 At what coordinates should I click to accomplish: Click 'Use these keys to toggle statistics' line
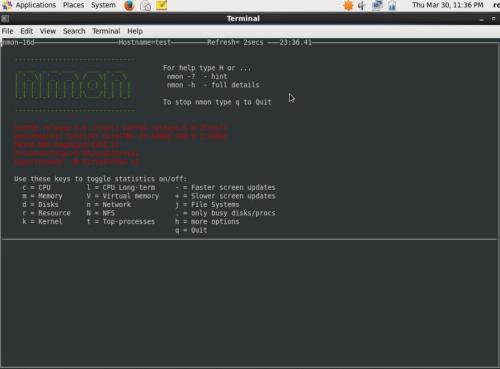coord(101,179)
